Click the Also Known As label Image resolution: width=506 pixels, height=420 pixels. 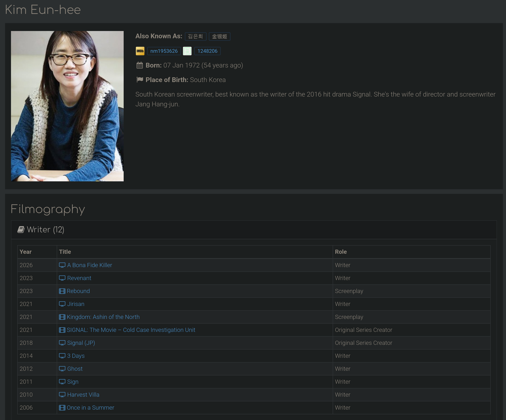(159, 36)
